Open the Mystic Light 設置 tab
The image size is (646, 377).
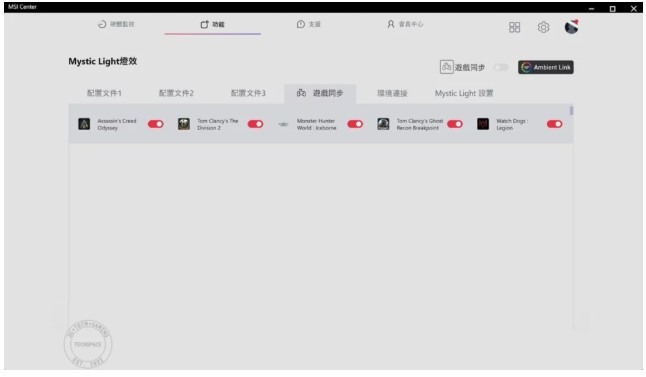click(x=464, y=93)
